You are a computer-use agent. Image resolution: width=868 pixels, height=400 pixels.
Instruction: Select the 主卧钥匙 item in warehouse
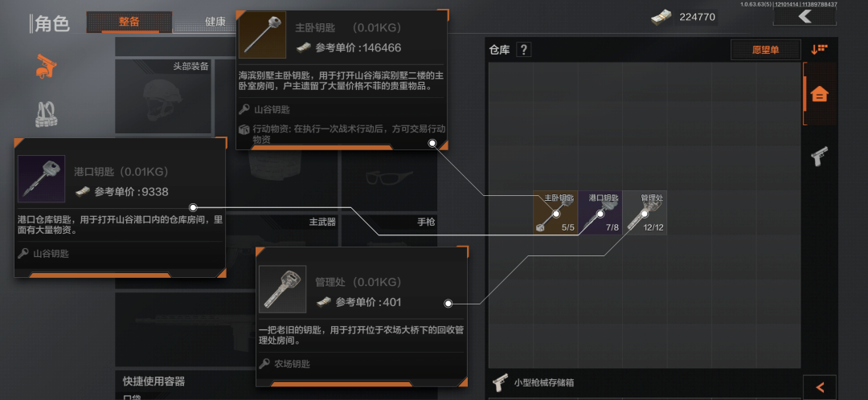555,212
